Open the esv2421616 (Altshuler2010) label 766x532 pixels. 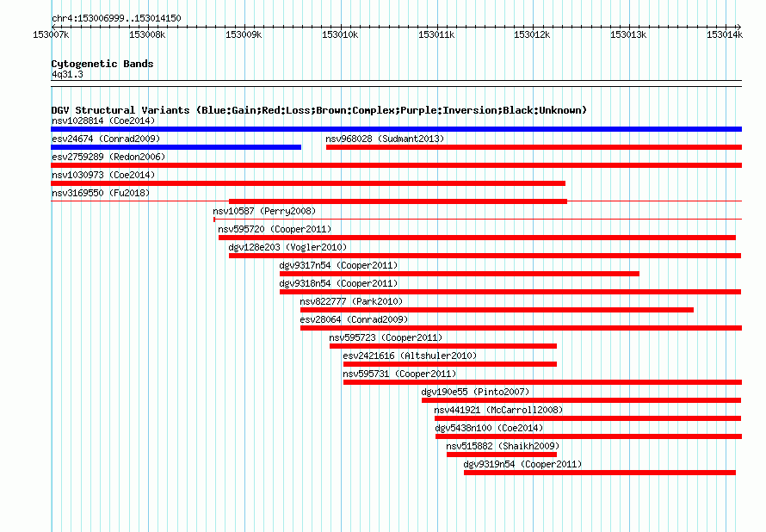(x=410, y=356)
